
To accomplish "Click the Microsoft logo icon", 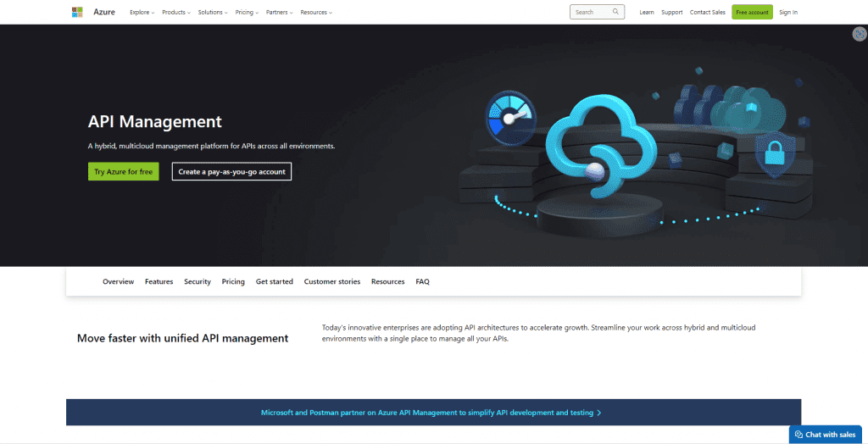I will pos(77,12).
